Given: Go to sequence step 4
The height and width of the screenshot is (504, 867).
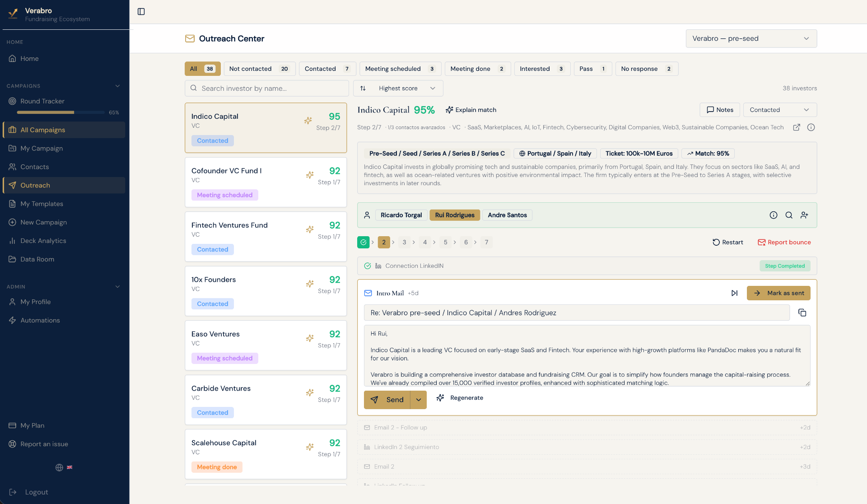Looking at the screenshot, I should pyautogui.click(x=425, y=243).
